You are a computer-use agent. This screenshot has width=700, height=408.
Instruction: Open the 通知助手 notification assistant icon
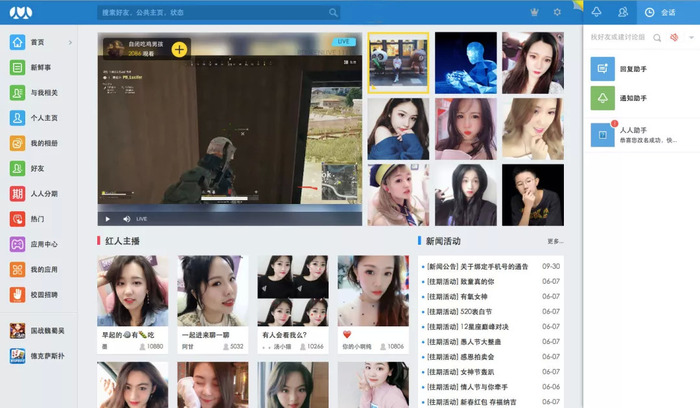point(603,98)
